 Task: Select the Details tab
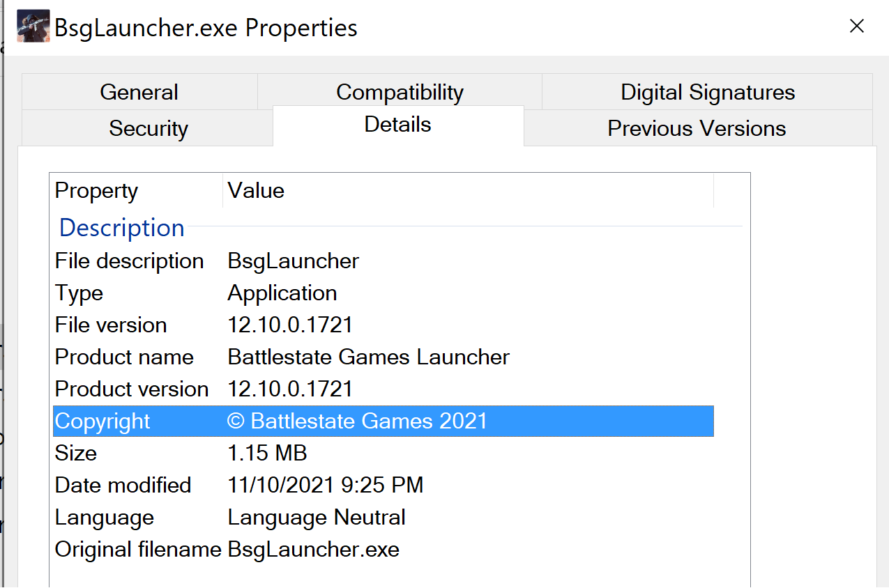pos(398,125)
